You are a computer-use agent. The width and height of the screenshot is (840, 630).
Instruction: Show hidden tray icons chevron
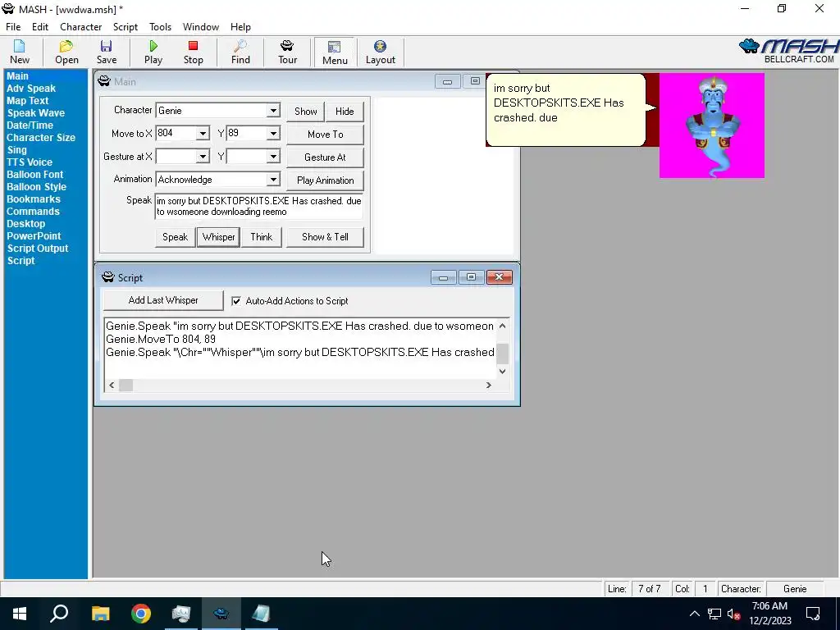point(694,614)
